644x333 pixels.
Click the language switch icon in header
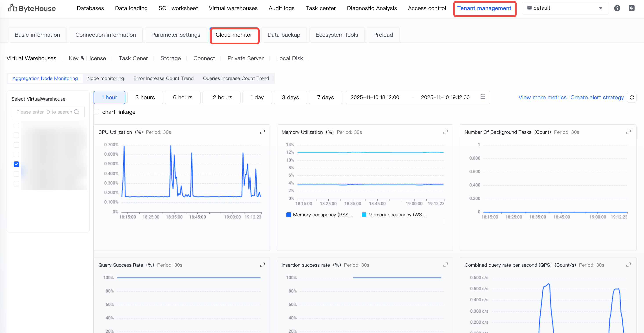(631, 8)
